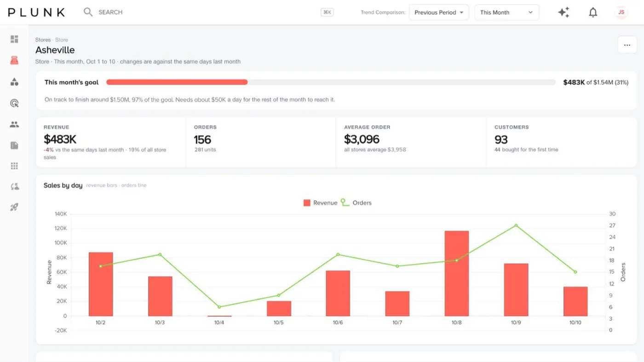Screen dimensions: 644x362
Task: Click the search magnifier icon
Action: tap(88, 12)
